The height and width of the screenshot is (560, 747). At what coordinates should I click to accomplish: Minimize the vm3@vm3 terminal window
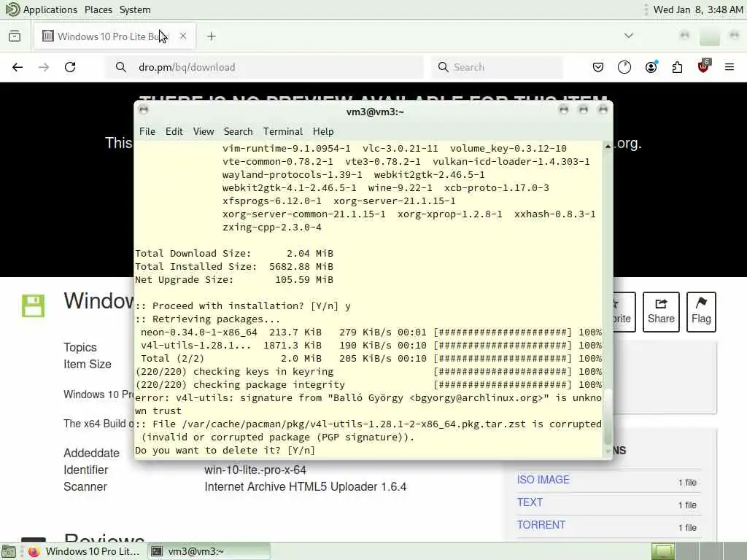(564, 110)
